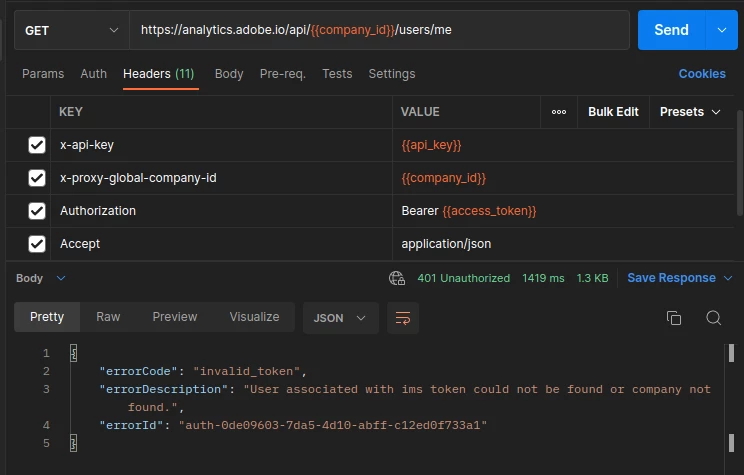Click the {{api_key}} value cell
This screenshot has width=744, height=475.
click(x=563, y=145)
